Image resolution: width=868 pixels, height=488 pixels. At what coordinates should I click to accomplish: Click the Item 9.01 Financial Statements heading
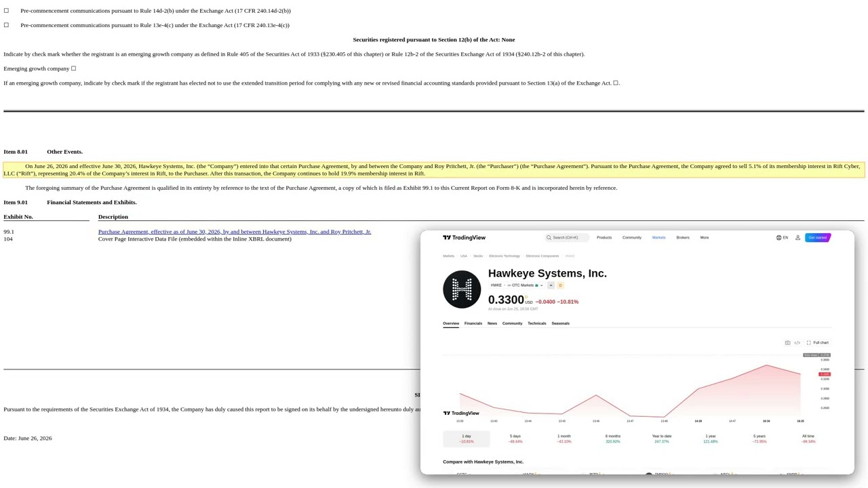[70, 202]
